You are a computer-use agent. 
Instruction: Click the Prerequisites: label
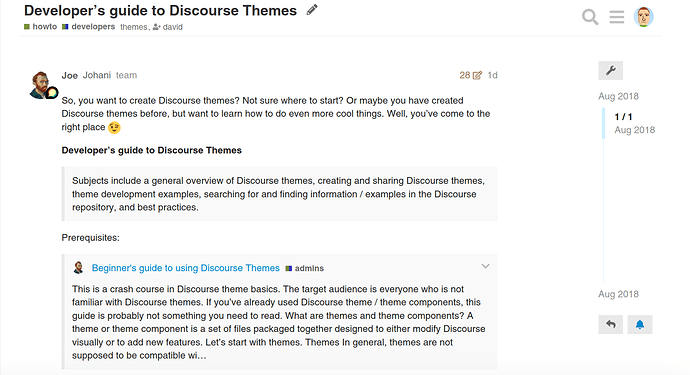(x=91, y=238)
